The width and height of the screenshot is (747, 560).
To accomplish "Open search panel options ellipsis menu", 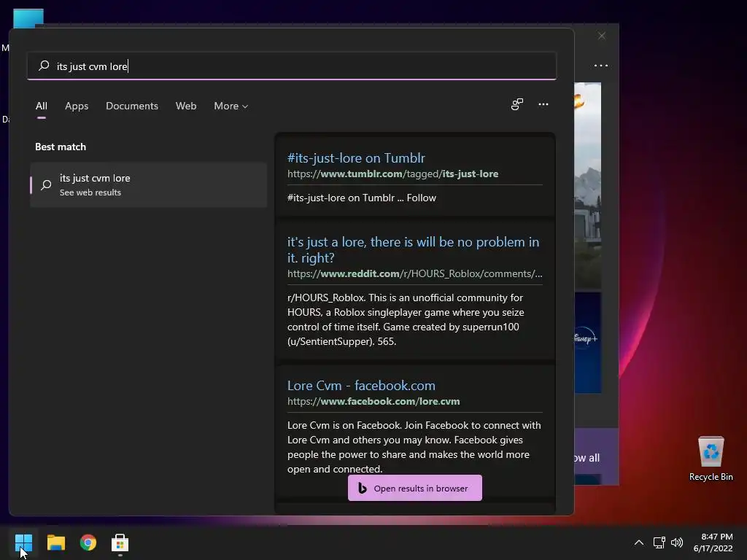I will 543,104.
